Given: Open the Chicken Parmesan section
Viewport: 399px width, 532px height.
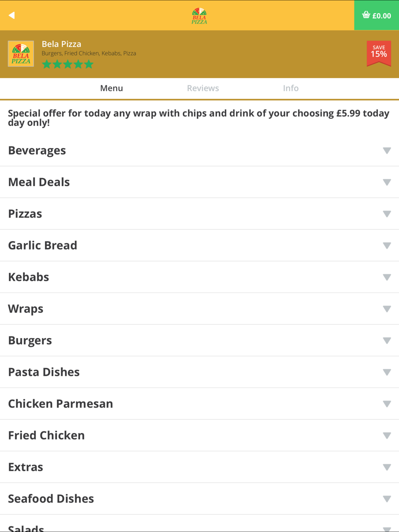Looking at the screenshot, I should [x=386, y=404].
